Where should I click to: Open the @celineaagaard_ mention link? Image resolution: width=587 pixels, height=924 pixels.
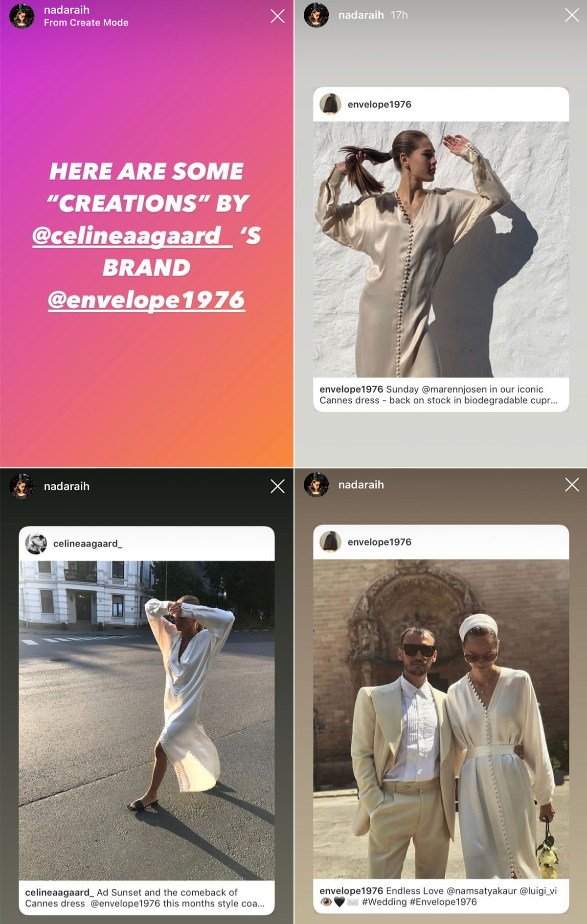coord(132,236)
